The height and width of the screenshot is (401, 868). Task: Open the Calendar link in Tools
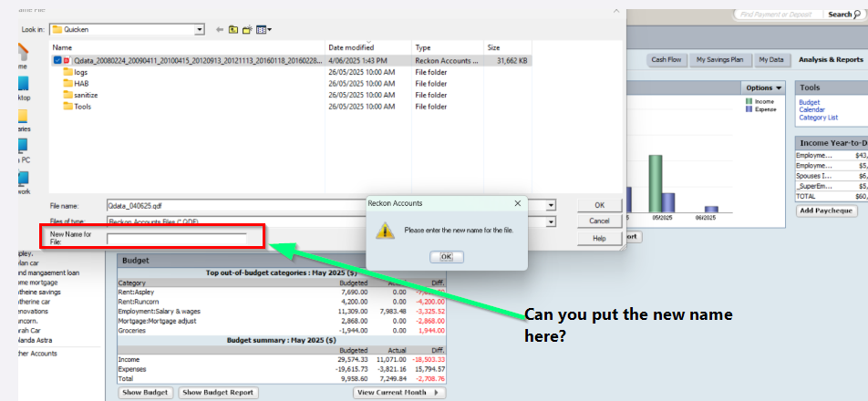click(811, 110)
